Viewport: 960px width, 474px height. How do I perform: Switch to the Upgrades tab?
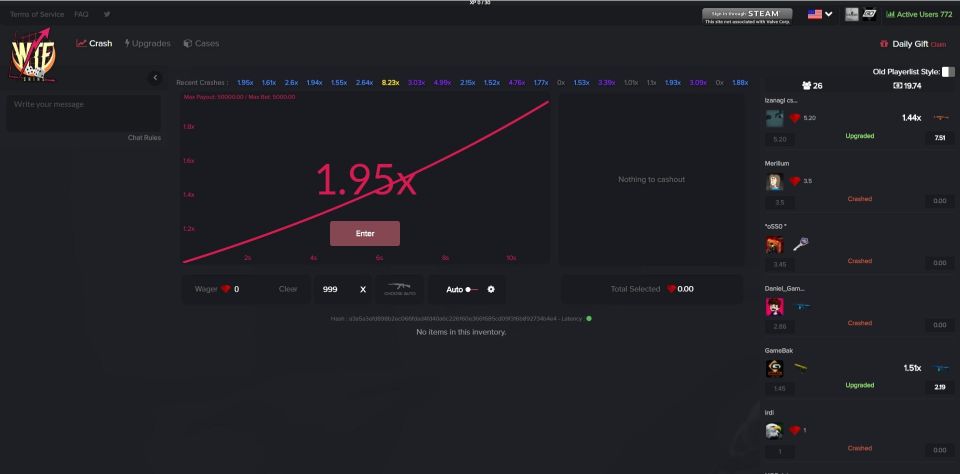pyautogui.click(x=147, y=44)
